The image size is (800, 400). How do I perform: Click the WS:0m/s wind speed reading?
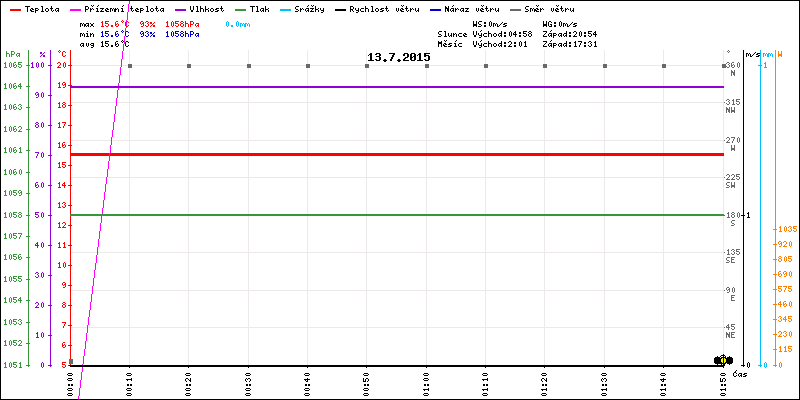(x=490, y=24)
